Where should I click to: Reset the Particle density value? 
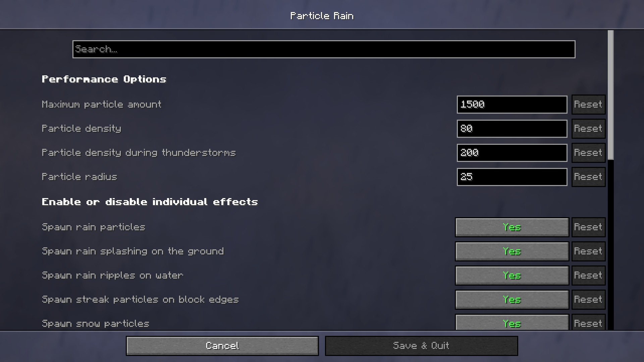pyautogui.click(x=588, y=129)
